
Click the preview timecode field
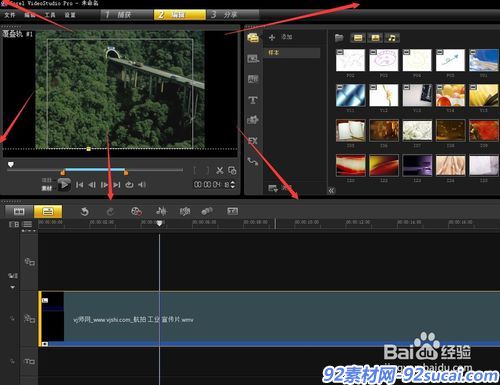click(212, 184)
